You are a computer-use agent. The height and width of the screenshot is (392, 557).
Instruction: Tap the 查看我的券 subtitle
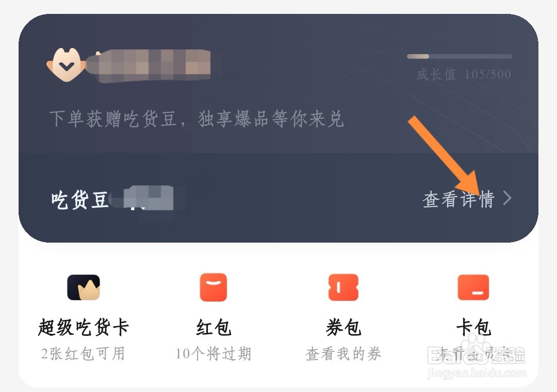pos(343,354)
